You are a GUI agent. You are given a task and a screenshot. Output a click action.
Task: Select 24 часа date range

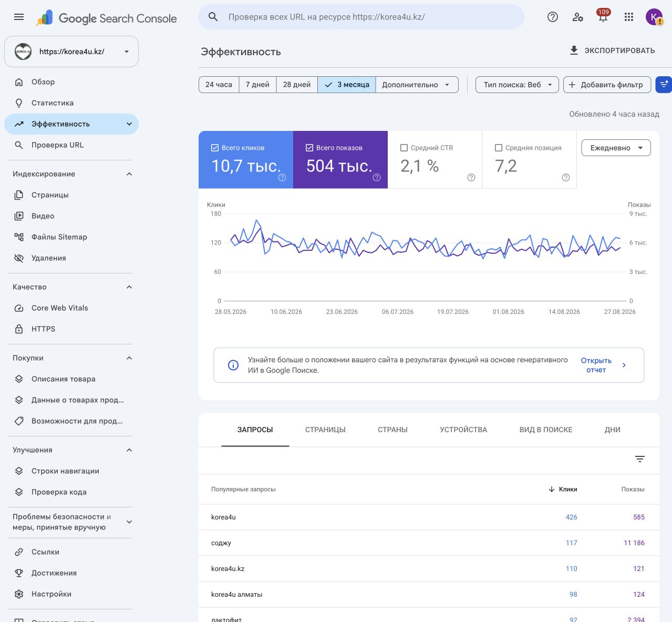pos(219,85)
